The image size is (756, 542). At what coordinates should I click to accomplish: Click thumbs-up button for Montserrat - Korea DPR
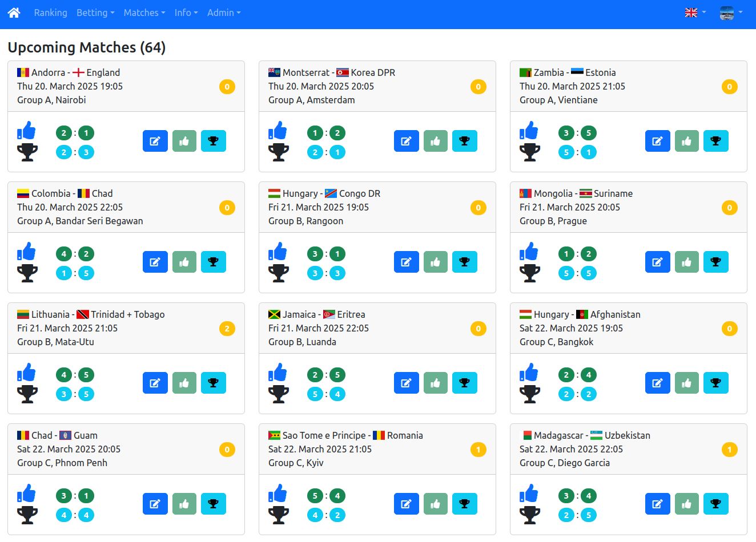436,141
